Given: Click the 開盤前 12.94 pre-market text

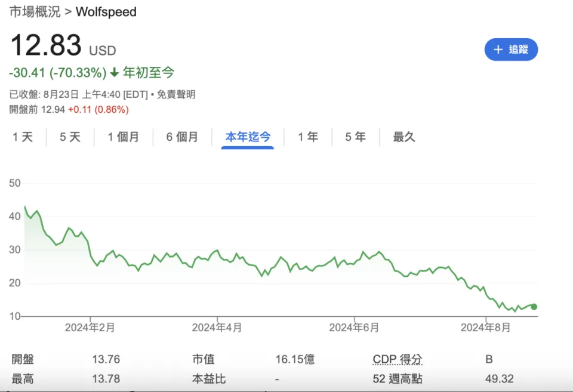Looking at the screenshot, I should click(x=37, y=110).
